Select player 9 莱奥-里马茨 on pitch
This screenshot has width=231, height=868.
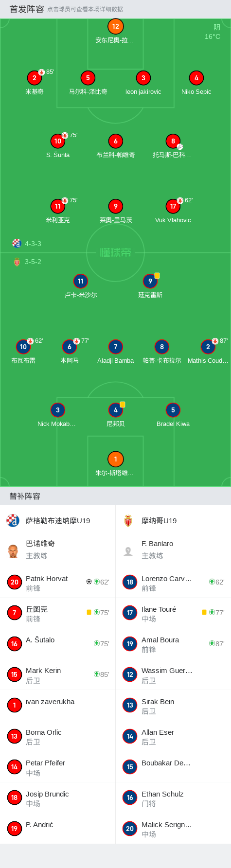115,206
